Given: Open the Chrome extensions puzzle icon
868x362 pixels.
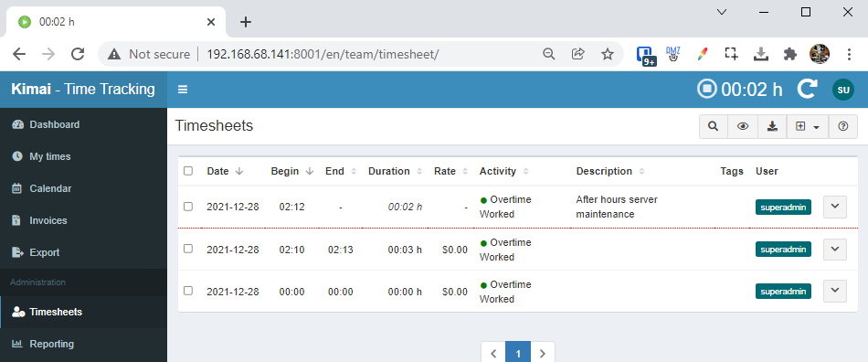Looking at the screenshot, I should pos(790,54).
